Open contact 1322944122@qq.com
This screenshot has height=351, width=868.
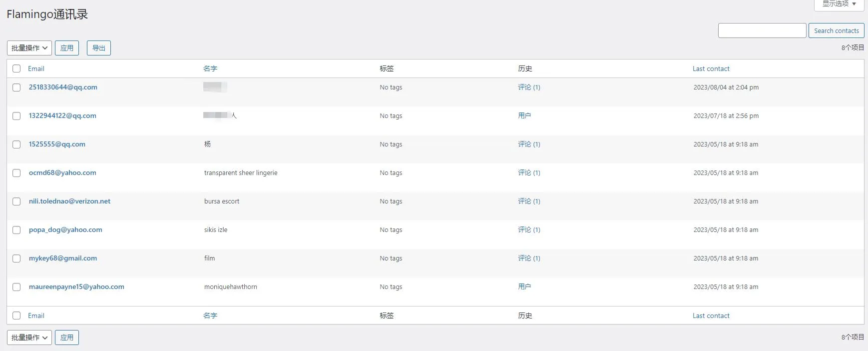(62, 115)
